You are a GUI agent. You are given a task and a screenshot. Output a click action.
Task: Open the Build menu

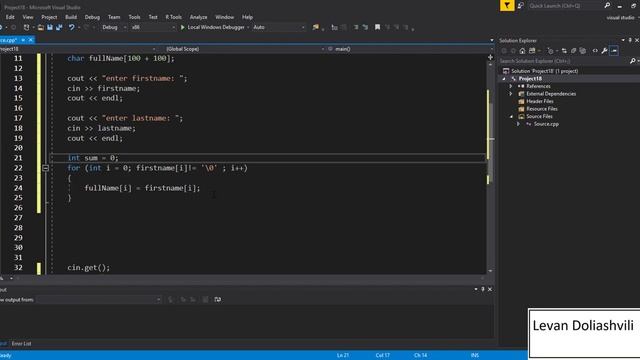(x=71, y=17)
